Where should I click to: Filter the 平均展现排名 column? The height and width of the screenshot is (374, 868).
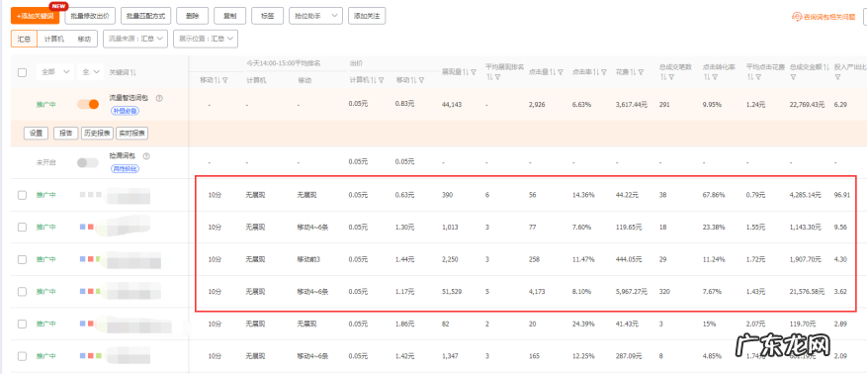(x=497, y=77)
